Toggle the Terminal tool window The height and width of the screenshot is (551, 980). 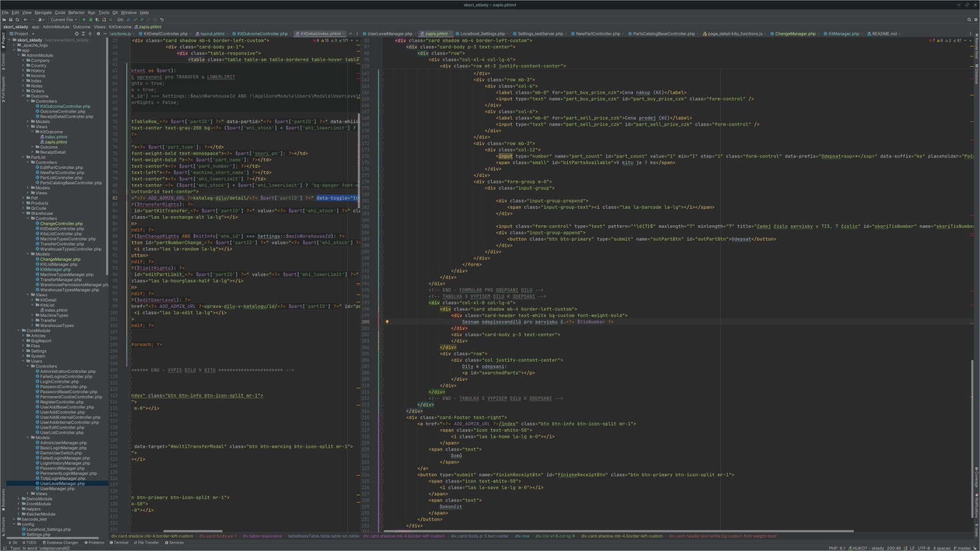coord(119,542)
